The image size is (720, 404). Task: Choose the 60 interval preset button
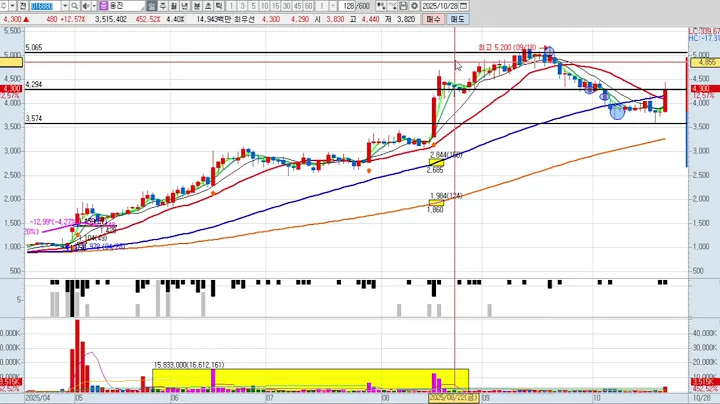309,6
